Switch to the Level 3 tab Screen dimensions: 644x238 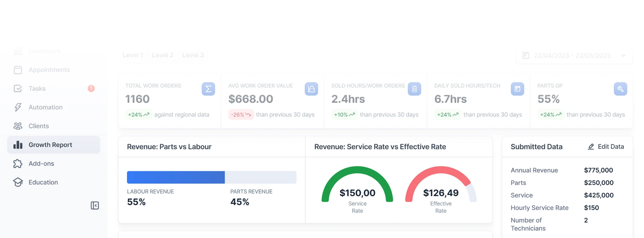coord(193,55)
